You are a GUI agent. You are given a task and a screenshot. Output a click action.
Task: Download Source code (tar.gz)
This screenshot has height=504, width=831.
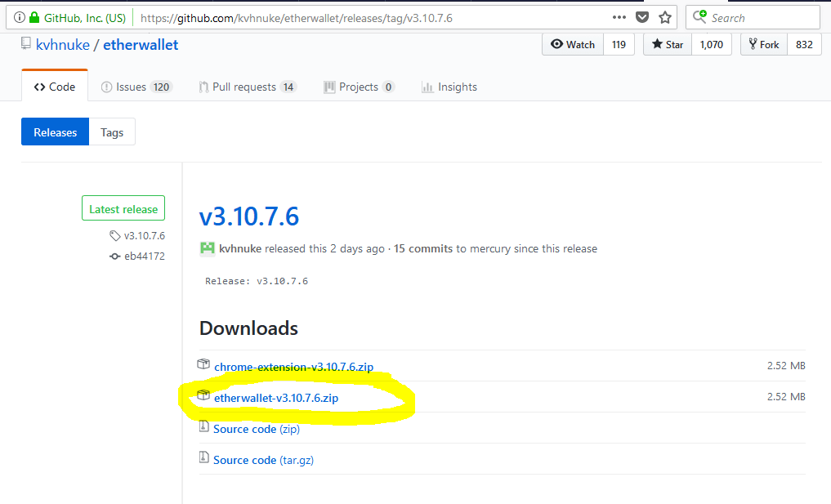pos(263,460)
